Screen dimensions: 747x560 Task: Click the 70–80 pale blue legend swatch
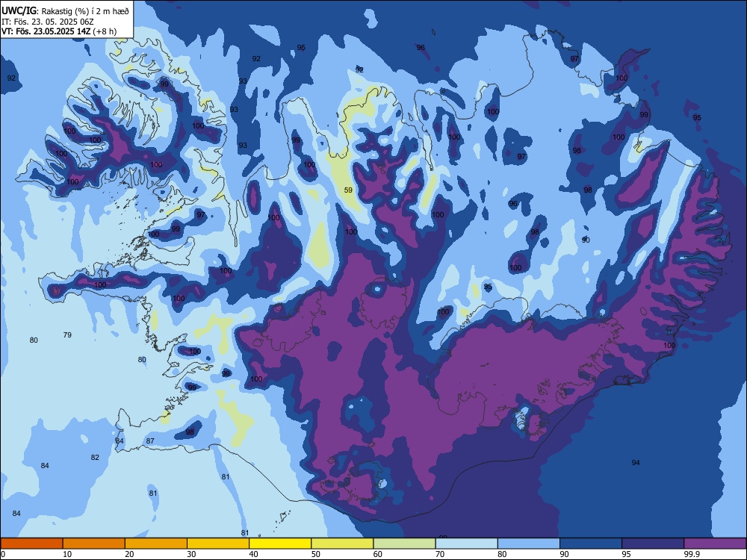[466, 544]
